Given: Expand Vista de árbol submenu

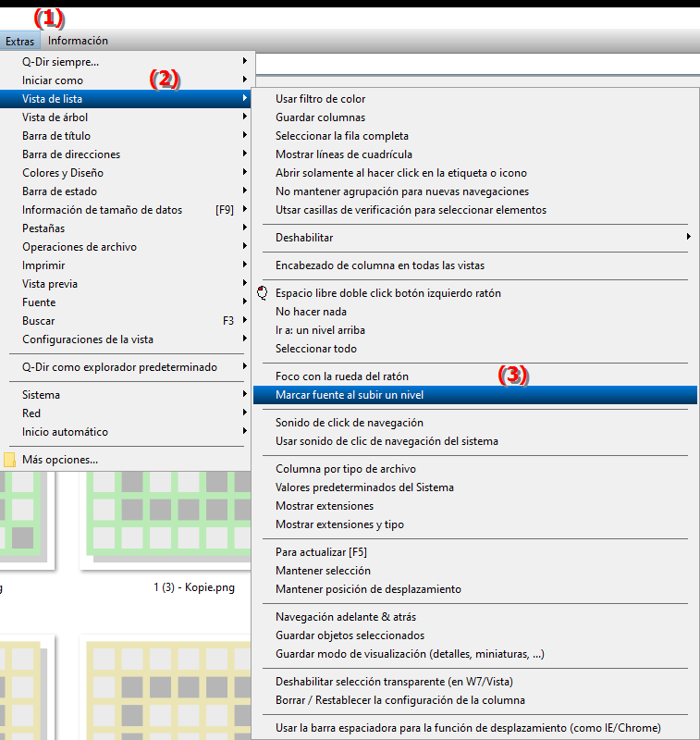Looking at the screenshot, I should 128,117.
